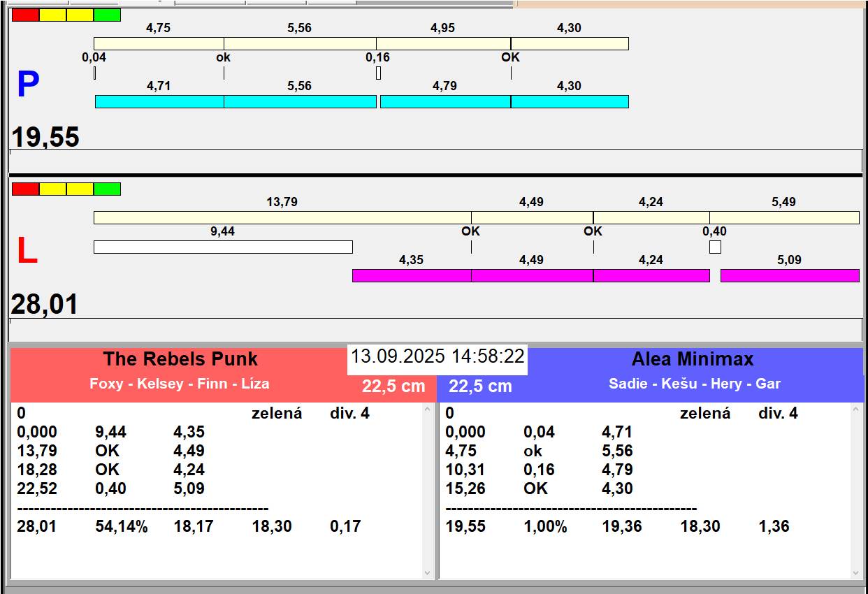Click the team name Alea Minimax

tap(693, 359)
